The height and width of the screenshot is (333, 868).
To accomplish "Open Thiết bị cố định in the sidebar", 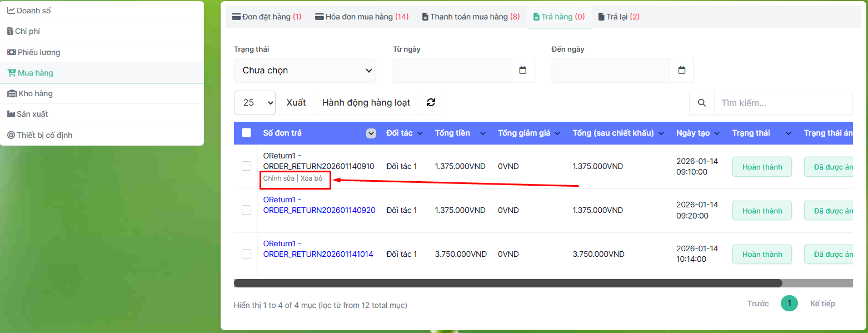I will coord(44,135).
